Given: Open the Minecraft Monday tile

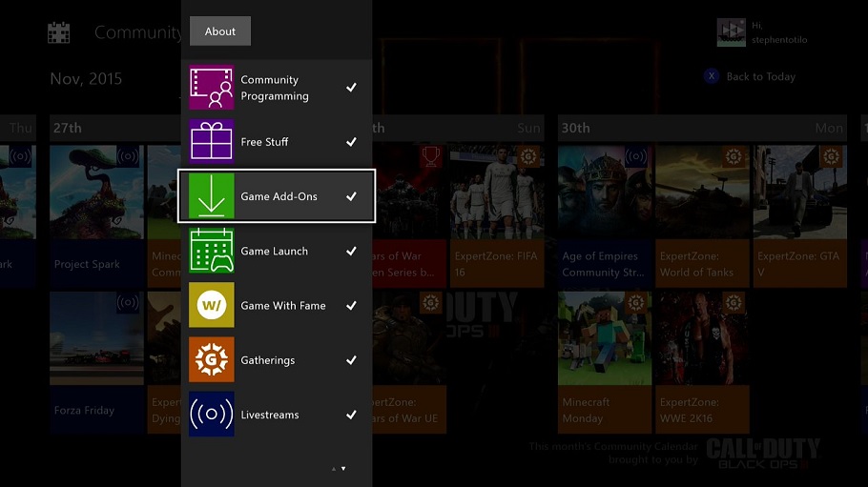Looking at the screenshot, I should coord(605,362).
